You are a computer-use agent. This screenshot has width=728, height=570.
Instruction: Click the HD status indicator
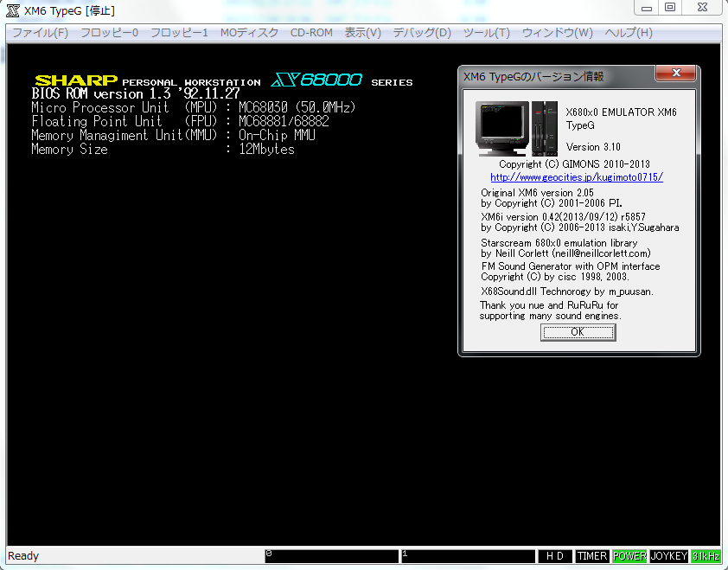tap(555, 556)
